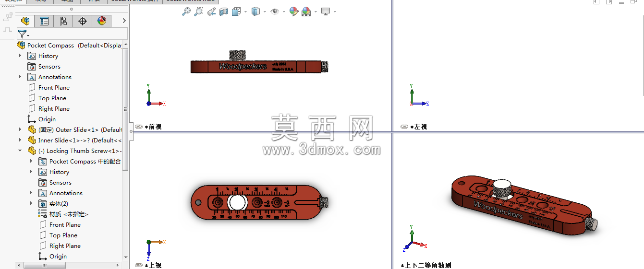Viewport: 644px width, 269px height.
Task: Open the Edit Appearance tool
Action: click(294, 12)
